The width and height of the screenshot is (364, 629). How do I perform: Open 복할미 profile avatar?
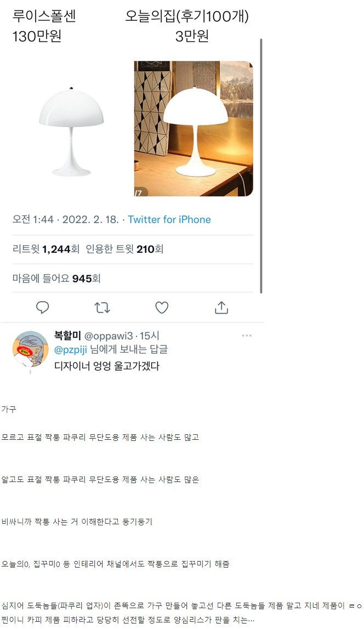point(31,349)
